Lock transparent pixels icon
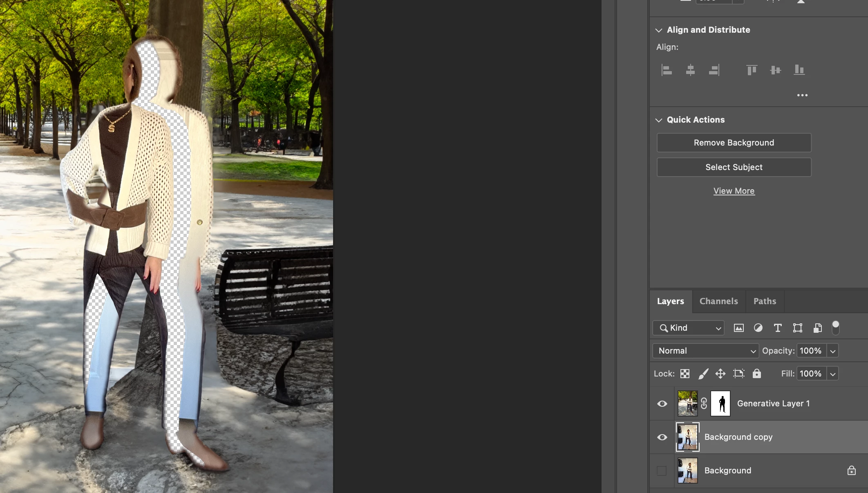868x493 pixels. [x=685, y=374]
